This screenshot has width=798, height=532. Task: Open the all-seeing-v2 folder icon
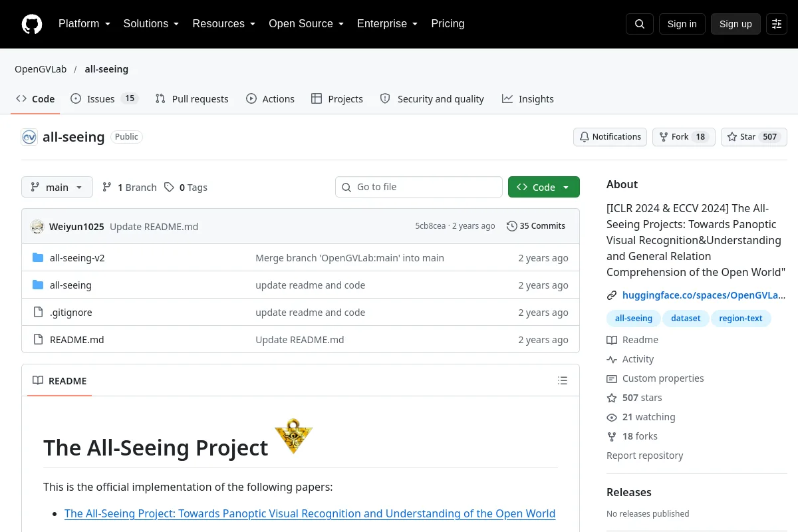38,258
